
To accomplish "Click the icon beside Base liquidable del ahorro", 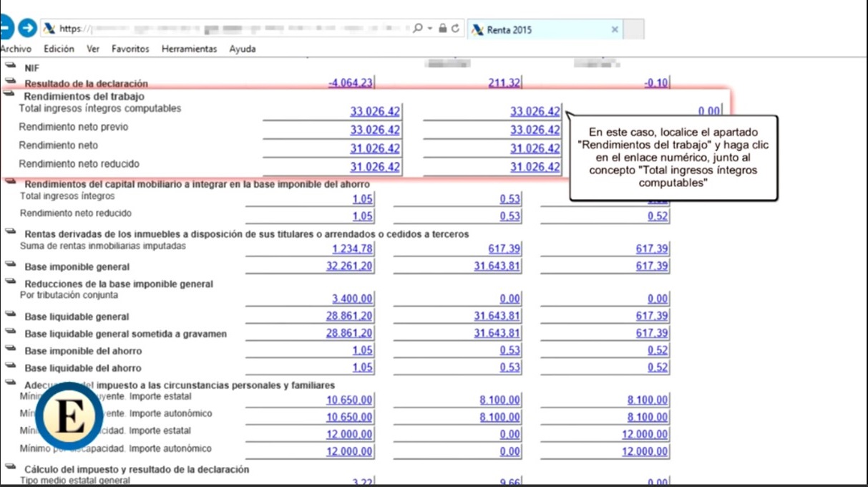I will click(10, 367).
